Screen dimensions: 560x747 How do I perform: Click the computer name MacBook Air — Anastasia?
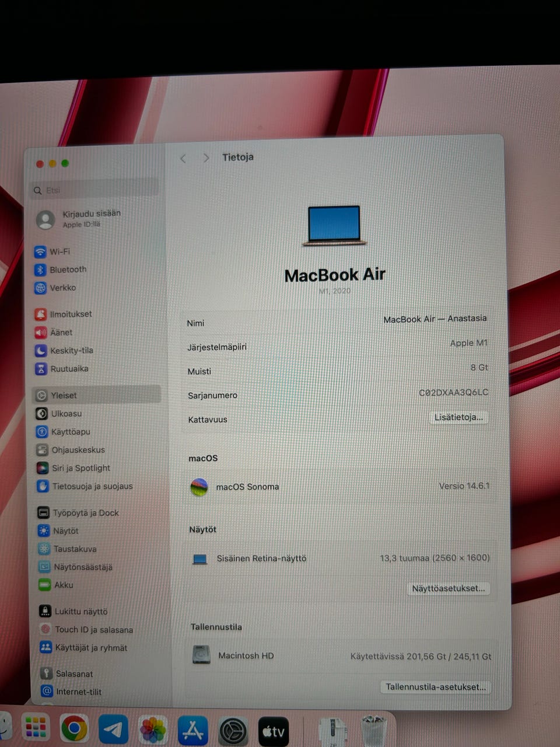click(435, 319)
